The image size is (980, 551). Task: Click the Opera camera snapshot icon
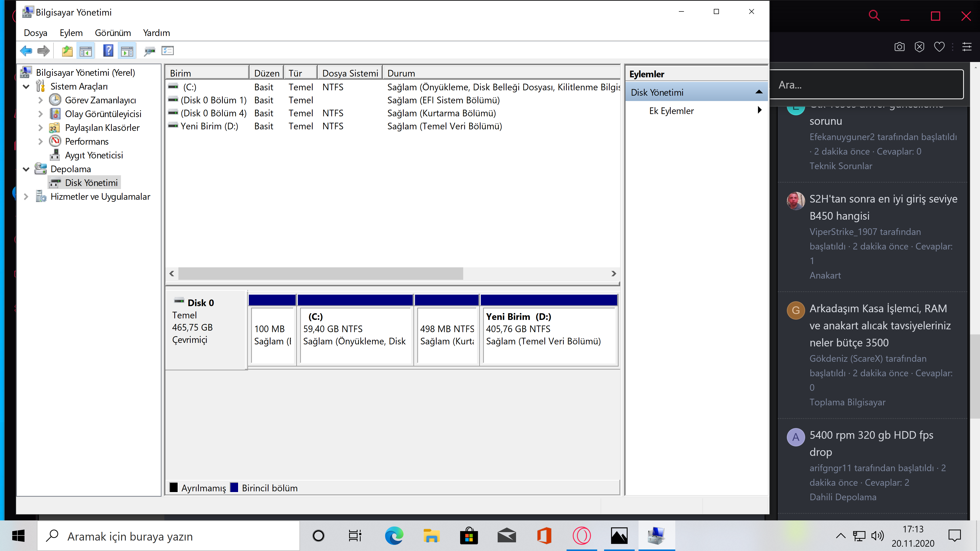pos(899,47)
